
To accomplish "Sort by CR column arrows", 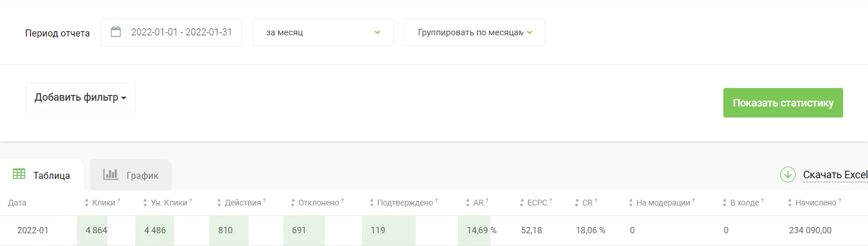I will click(x=577, y=203).
